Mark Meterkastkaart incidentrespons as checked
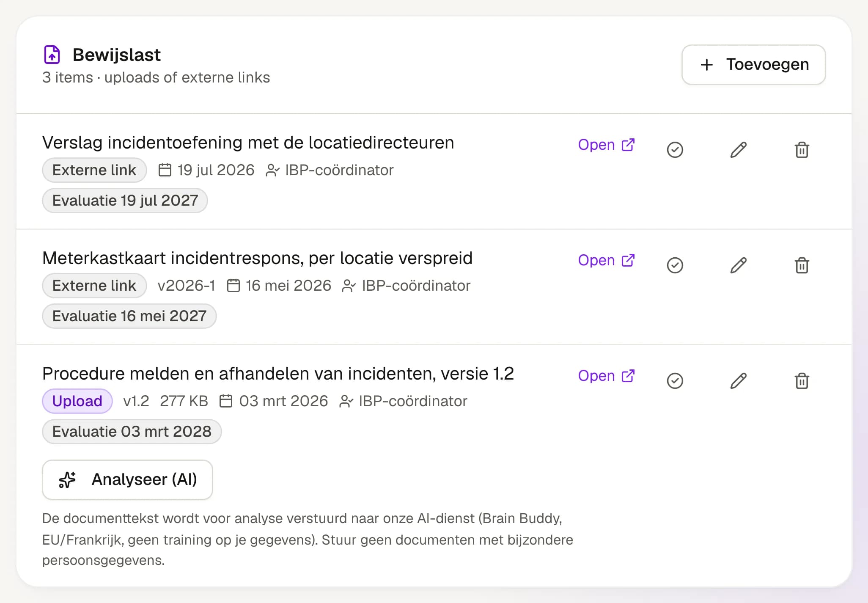This screenshot has width=868, height=603. click(675, 265)
